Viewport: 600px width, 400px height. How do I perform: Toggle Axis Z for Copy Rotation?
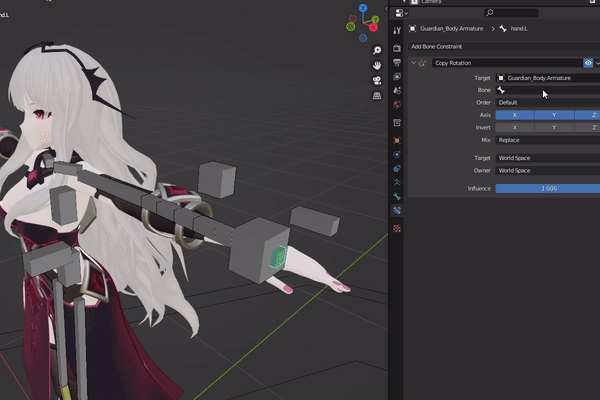[587, 115]
